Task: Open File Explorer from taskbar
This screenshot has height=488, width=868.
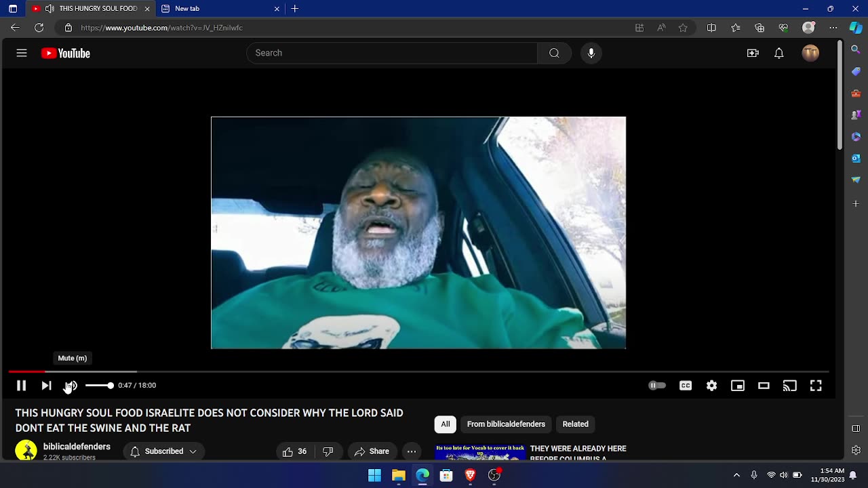Action: (x=399, y=475)
